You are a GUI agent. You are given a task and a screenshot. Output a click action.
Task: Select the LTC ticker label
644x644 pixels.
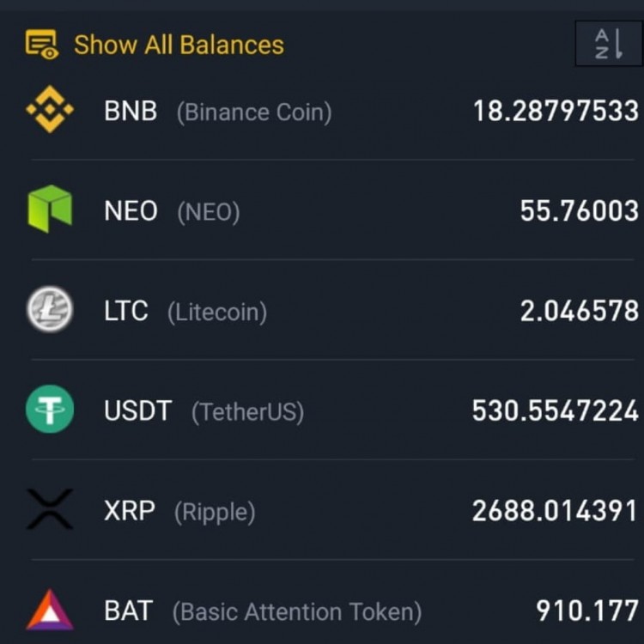(x=125, y=311)
